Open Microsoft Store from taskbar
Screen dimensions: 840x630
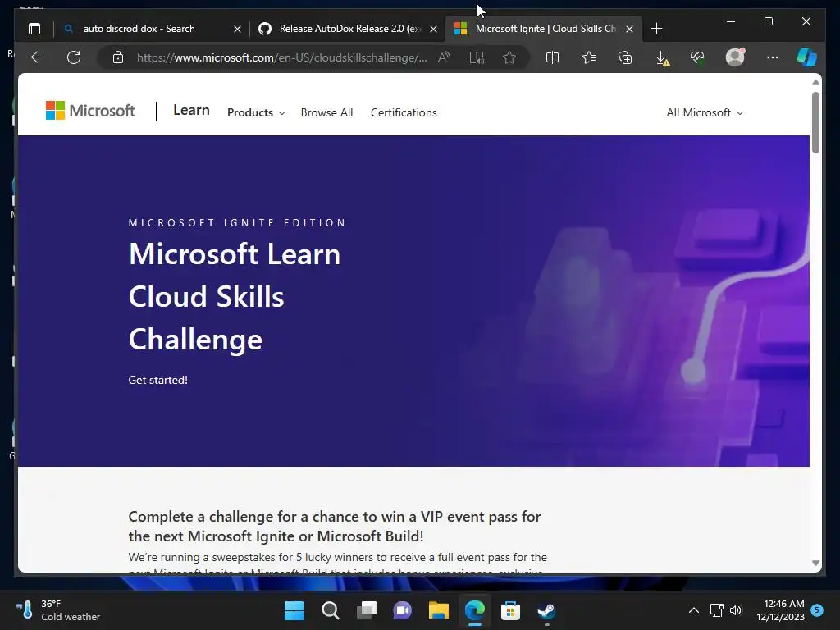click(510, 610)
